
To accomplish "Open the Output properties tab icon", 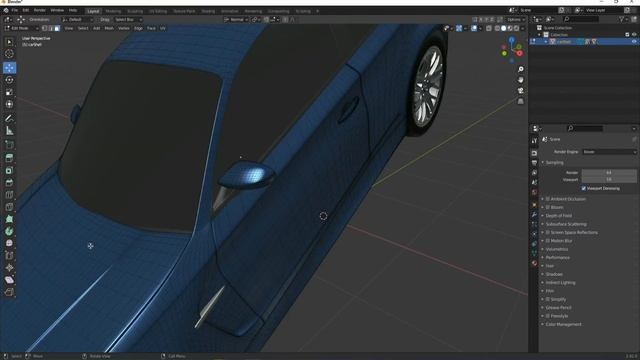I will [534, 163].
